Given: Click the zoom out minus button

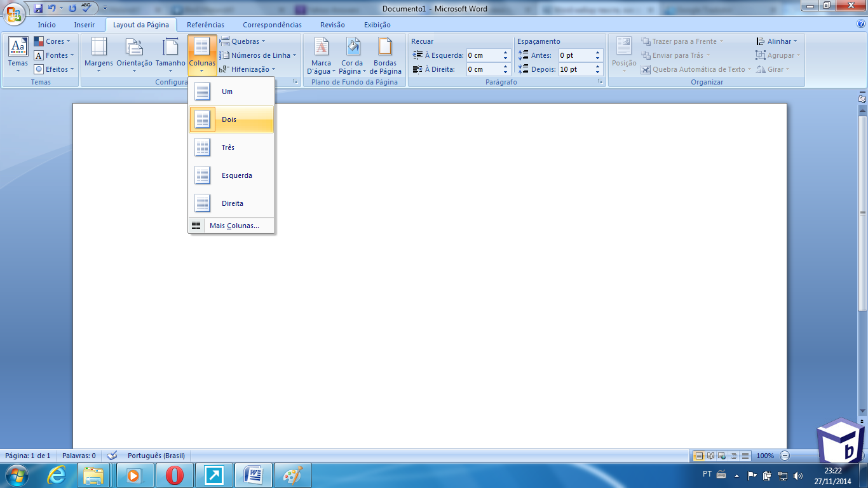Looking at the screenshot, I should pyautogui.click(x=785, y=456).
